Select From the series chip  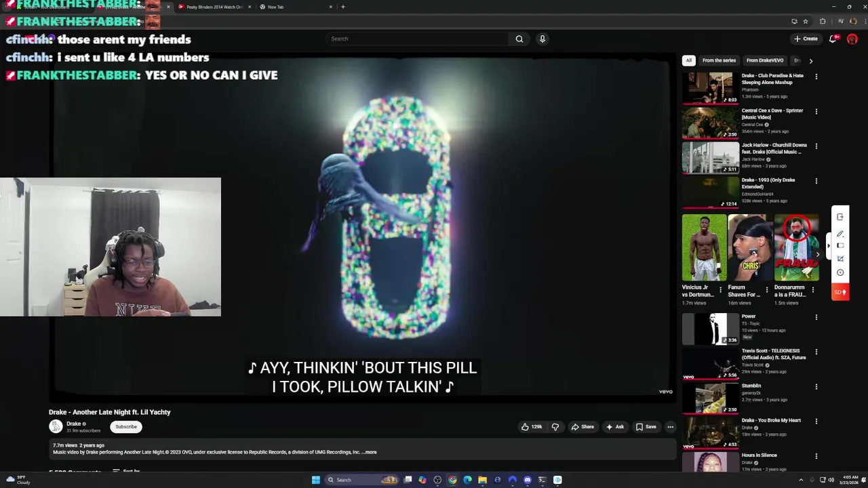(719, 60)
